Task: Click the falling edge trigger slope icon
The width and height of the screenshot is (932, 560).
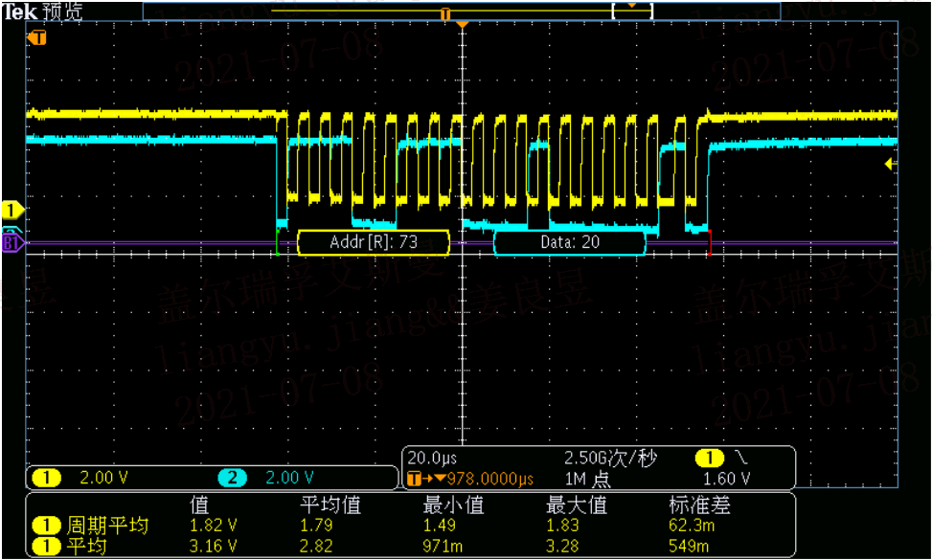Action: coord(741,457)
